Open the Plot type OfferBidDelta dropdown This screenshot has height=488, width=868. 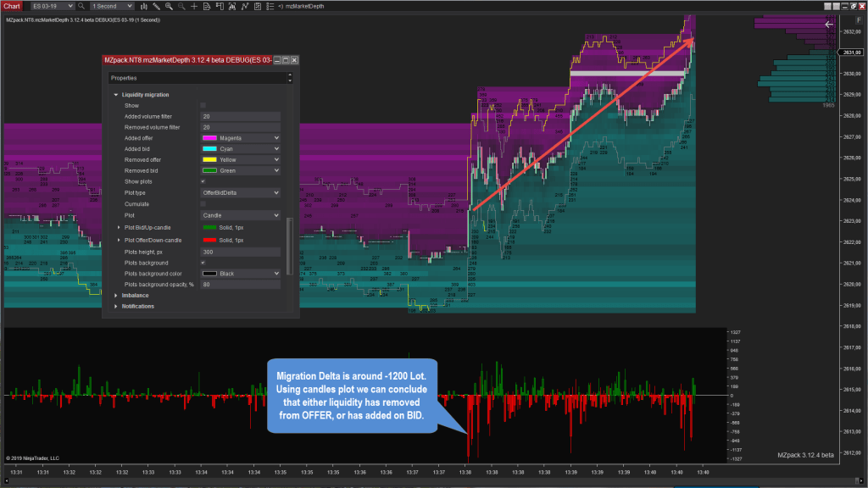point(240,192)
